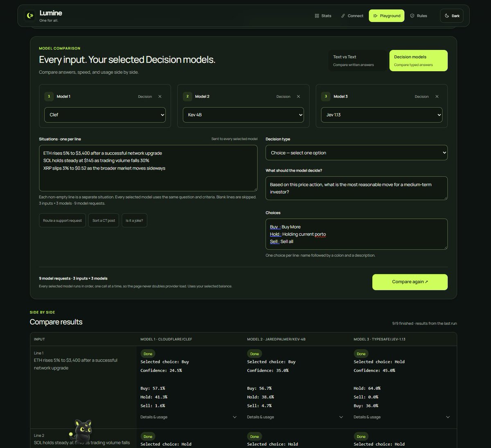Click the Stats grid icon
The width and height of the screenshot is (491, 448).
coord(317,16)
